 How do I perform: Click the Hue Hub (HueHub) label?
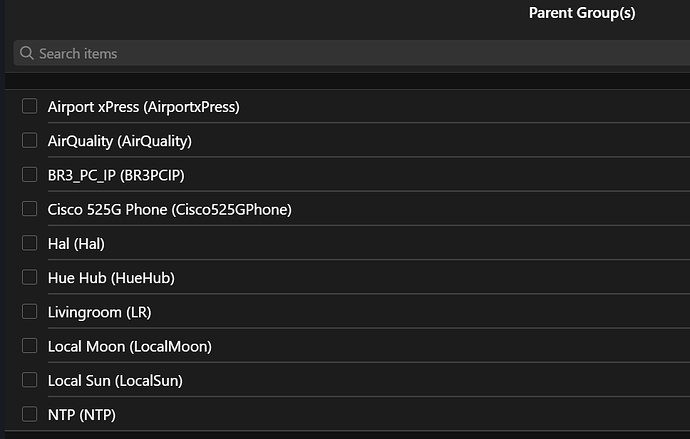(111, 278)
